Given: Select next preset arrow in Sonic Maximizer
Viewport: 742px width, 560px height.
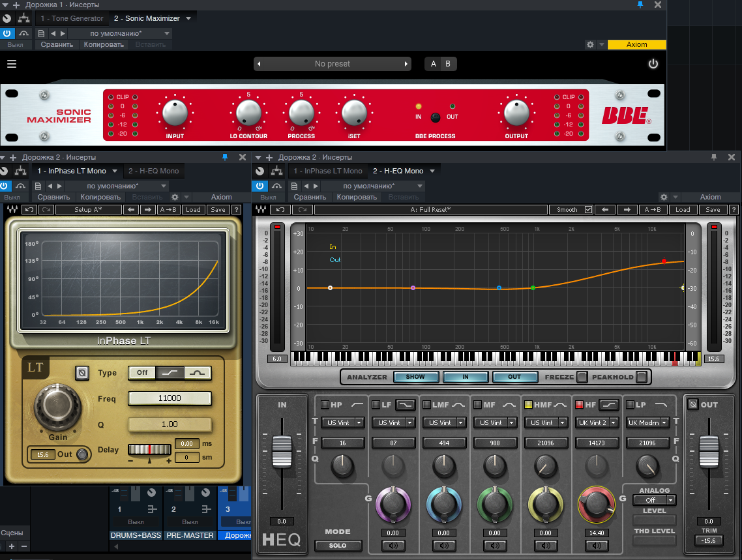Looking at the screenshot, I should pos(406,64).
